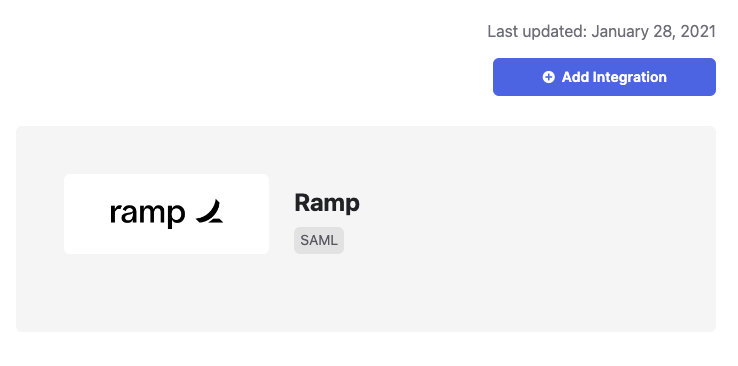Viewport: 738px width, 366px height.
Task: Open the Ramp integration title
Action: [327, 203]
